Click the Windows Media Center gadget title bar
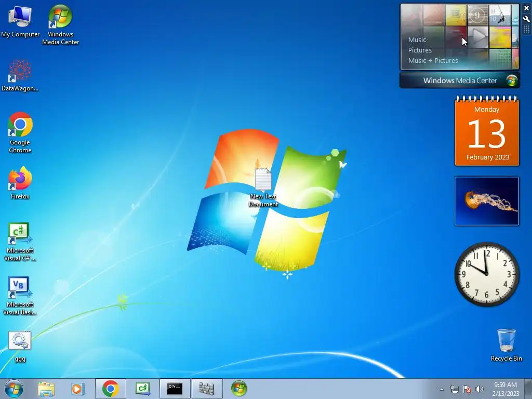This screenshot has width=532, height=399. click(x=460, y=81)
